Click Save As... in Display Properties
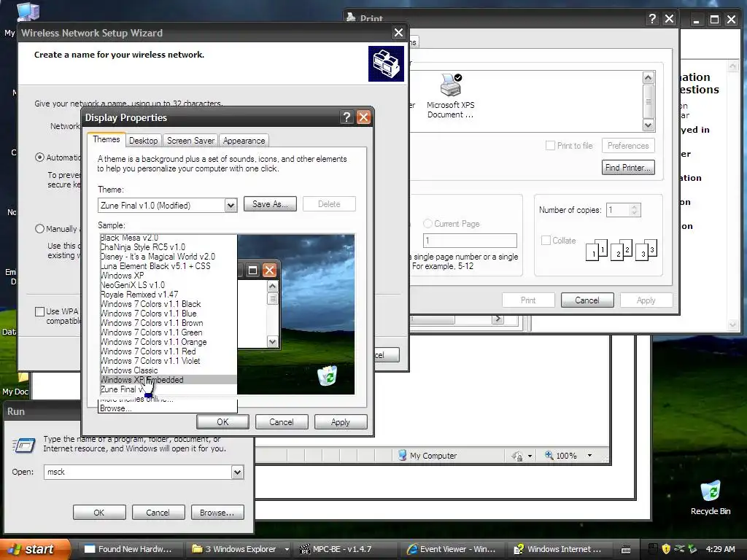 click(x=270, y=204)
